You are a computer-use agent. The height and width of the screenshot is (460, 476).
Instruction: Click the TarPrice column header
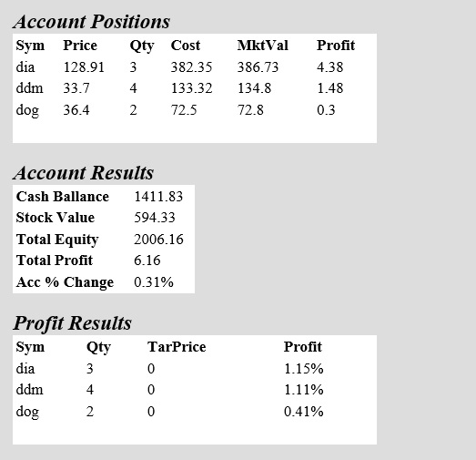(x=177, y=347)
